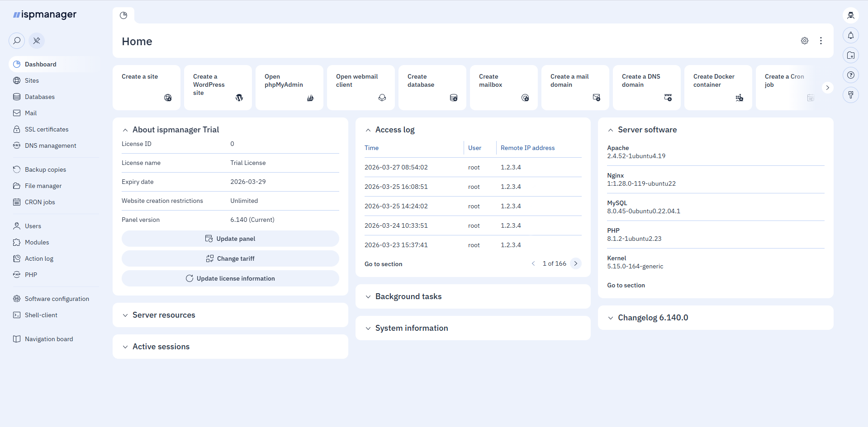Click the WordPress logo icon on card

click(x=239, y=98)
